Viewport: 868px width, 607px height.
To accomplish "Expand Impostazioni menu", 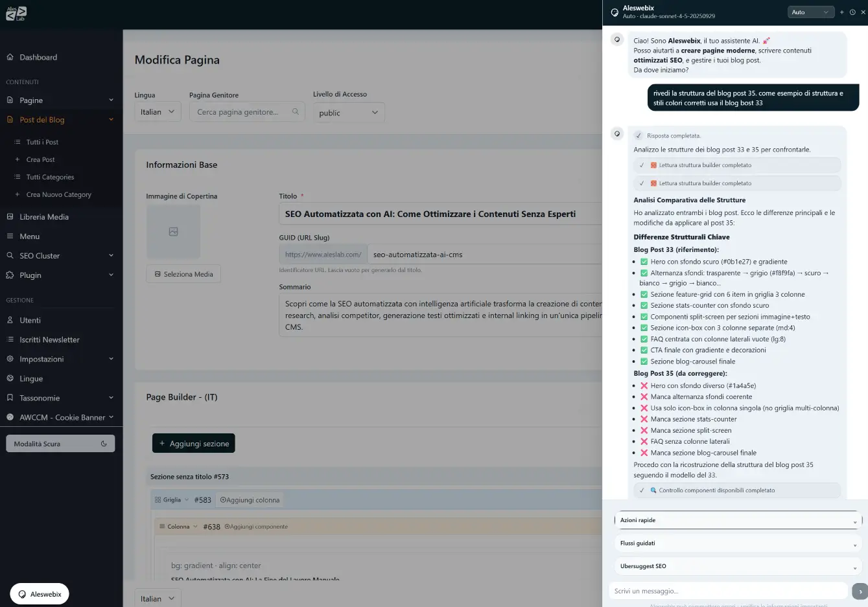I will click(x=61, y=359).
